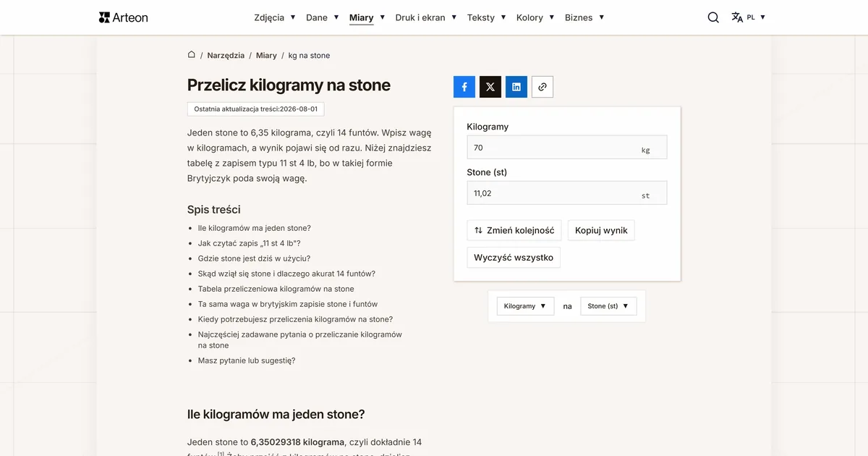Open the Miary breadcrumb link

click(266, 56)
